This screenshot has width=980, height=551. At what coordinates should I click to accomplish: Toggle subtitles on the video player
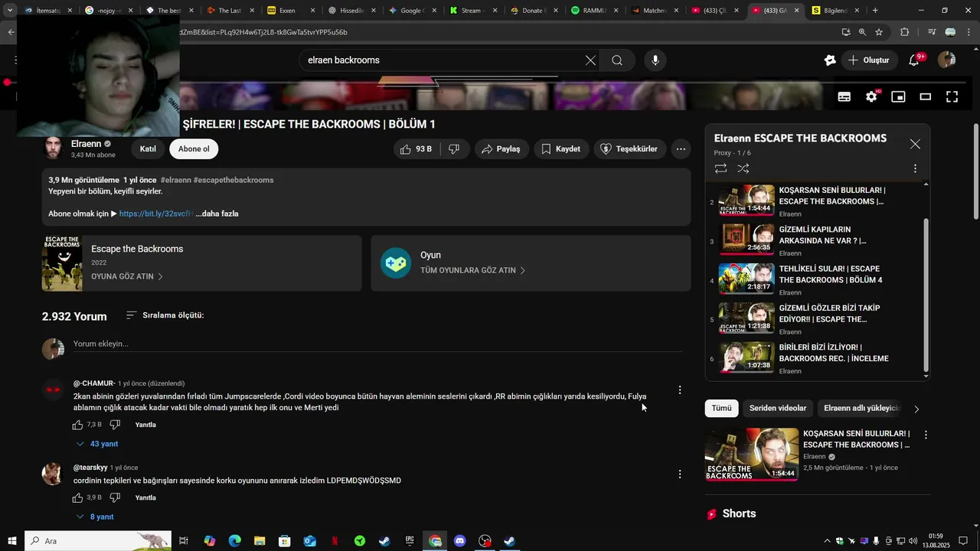coord(844,96)
